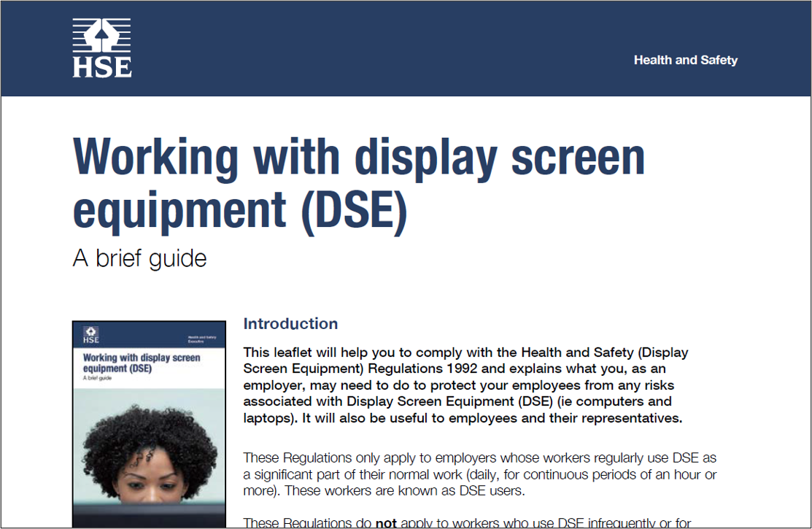
Task: Expand the Introduction section heading
Action: [x=290, y=324]
